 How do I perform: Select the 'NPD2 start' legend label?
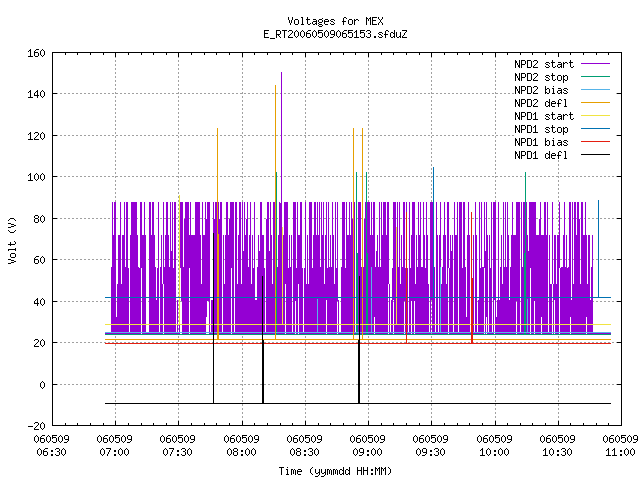(x=544, y=64)
